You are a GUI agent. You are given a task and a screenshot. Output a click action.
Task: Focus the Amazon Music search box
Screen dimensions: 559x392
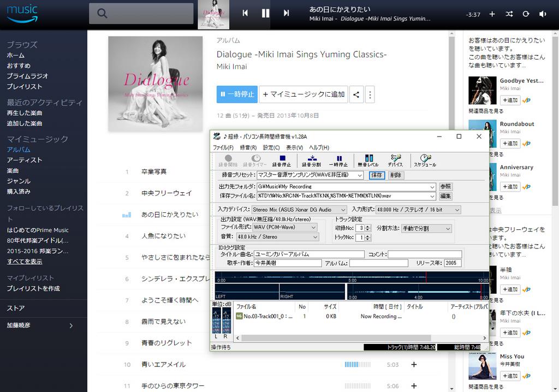[141, 14]
